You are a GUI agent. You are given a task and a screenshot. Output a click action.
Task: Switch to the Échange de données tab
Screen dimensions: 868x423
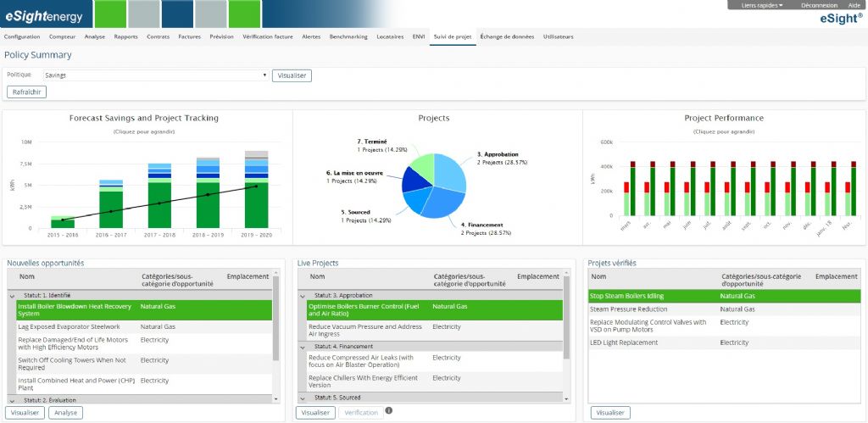tap(507, 37)
